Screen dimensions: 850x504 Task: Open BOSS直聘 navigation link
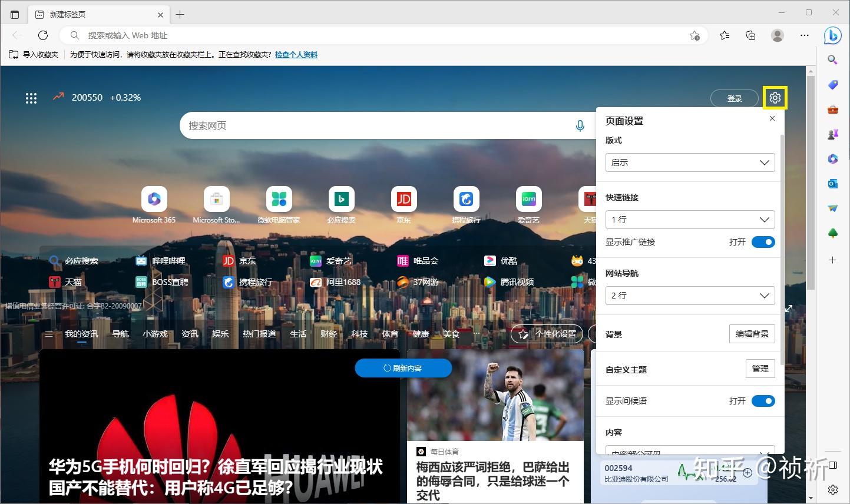click(162, 282)
